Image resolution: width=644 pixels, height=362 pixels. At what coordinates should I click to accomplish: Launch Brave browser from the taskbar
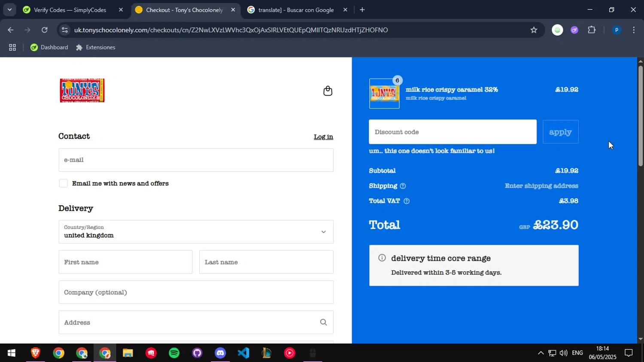coord(36,353)
